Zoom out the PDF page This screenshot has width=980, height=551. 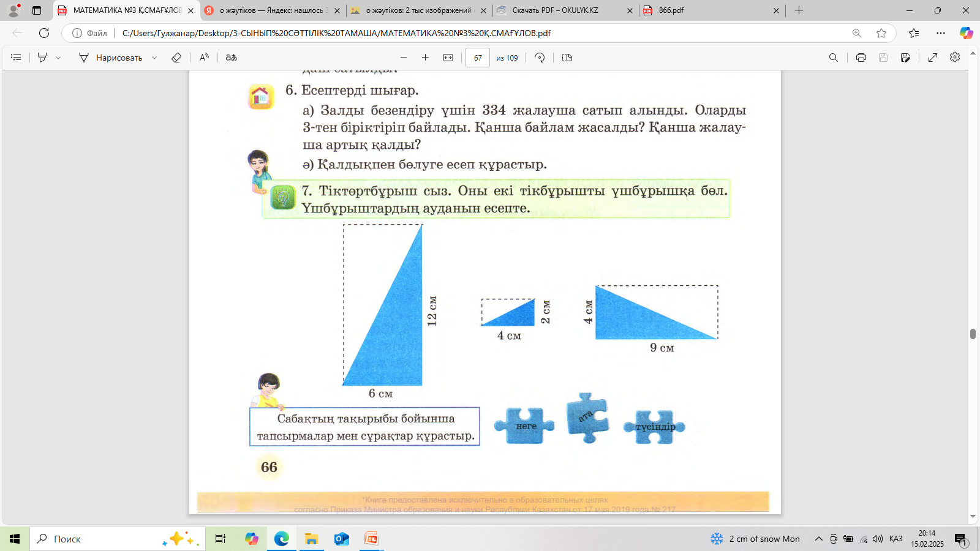pos(404,58)
